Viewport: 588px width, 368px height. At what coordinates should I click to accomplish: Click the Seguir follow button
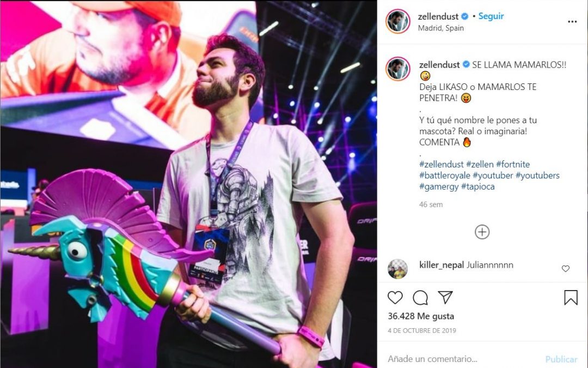pyautogui.click(x=491, y=16)
